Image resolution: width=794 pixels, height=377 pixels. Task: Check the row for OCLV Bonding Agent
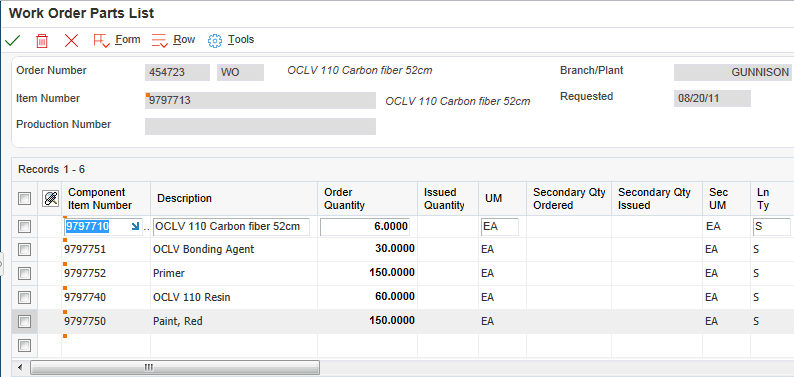[x=24, y=249]
